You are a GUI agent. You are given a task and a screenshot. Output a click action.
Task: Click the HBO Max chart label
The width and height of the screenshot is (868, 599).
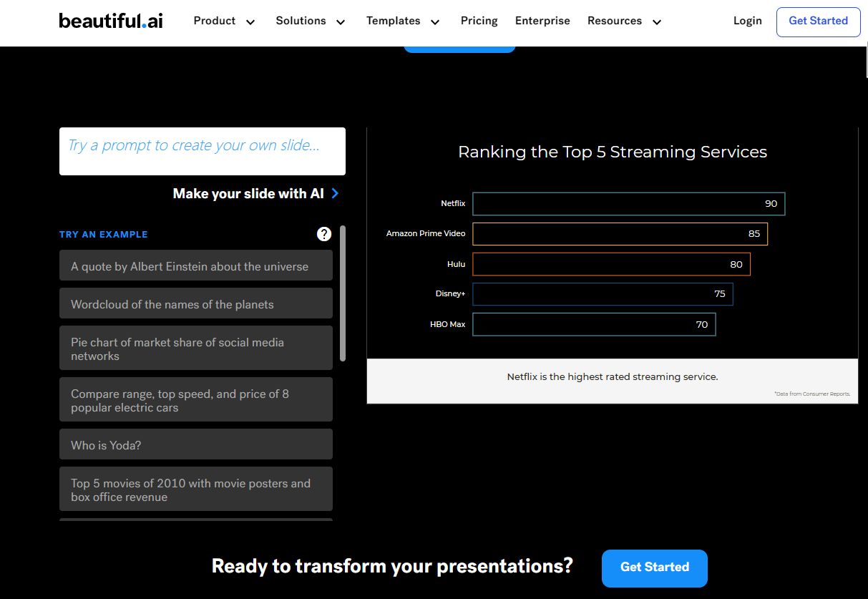coord(448,324)
